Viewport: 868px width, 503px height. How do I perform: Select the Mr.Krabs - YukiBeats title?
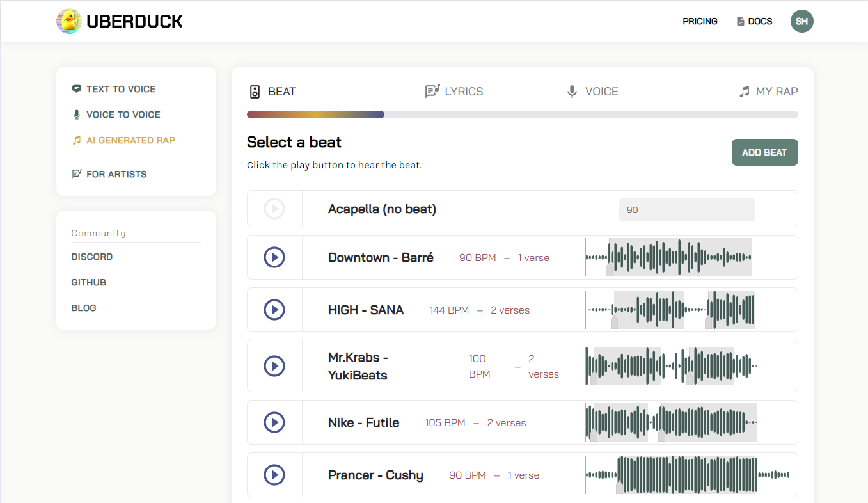[358, 366]
